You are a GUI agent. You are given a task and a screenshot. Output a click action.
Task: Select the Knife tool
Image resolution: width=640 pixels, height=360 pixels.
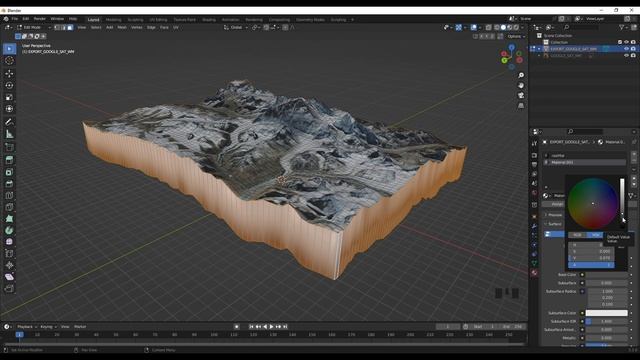pos(9,207)
